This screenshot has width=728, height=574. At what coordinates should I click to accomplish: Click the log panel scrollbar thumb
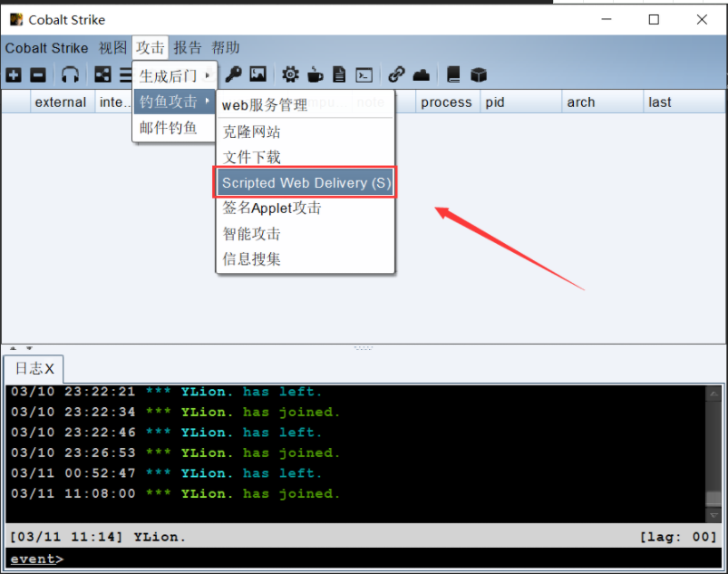[x=713, y=499]
